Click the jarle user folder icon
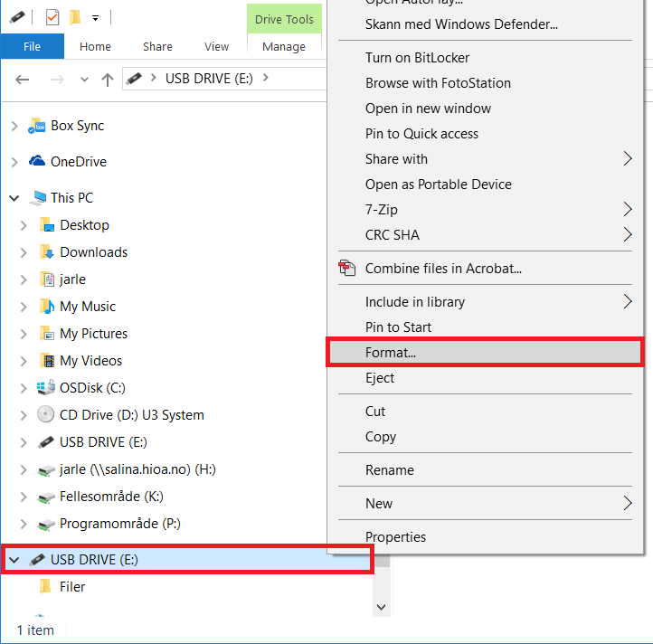This screenshot has height=644, width=653. 47,279
